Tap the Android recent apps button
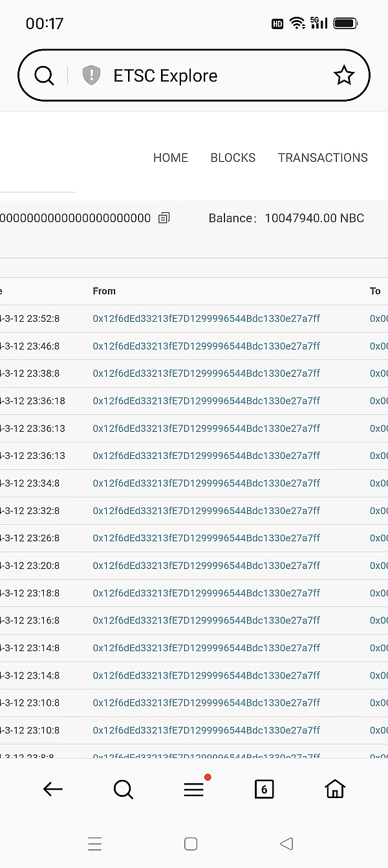The height and width of the screenshot is (868, 388). [95, 843]
